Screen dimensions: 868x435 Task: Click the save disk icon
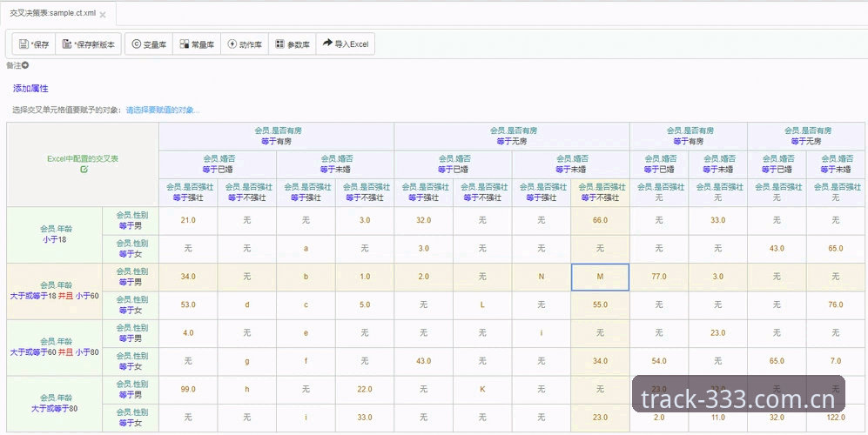[x=24, y=44]
